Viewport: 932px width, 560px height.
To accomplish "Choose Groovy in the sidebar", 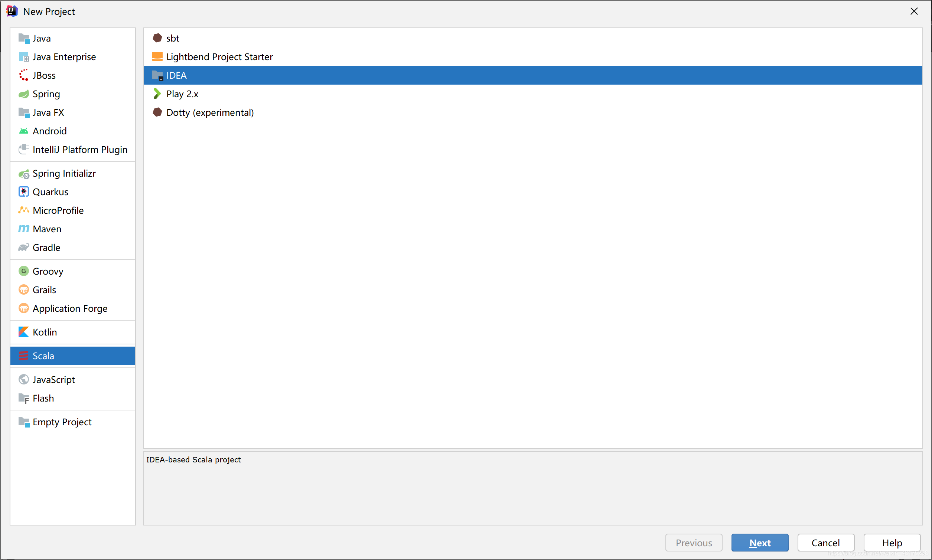I will point(73,271).
